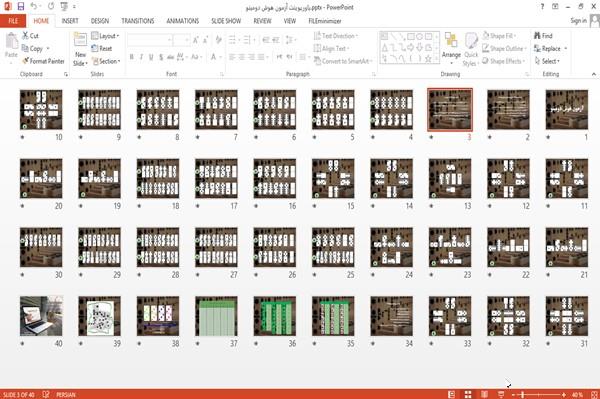Expand the Layout dropdown
Image resolution: width=600 pixels, height=399 pixels.
pyautogui.click(x=105, y=36)
